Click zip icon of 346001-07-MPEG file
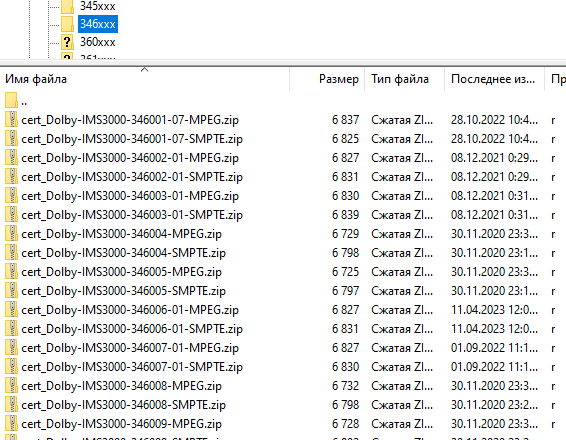This screenshot has height=440, width=566. [11, 119]
